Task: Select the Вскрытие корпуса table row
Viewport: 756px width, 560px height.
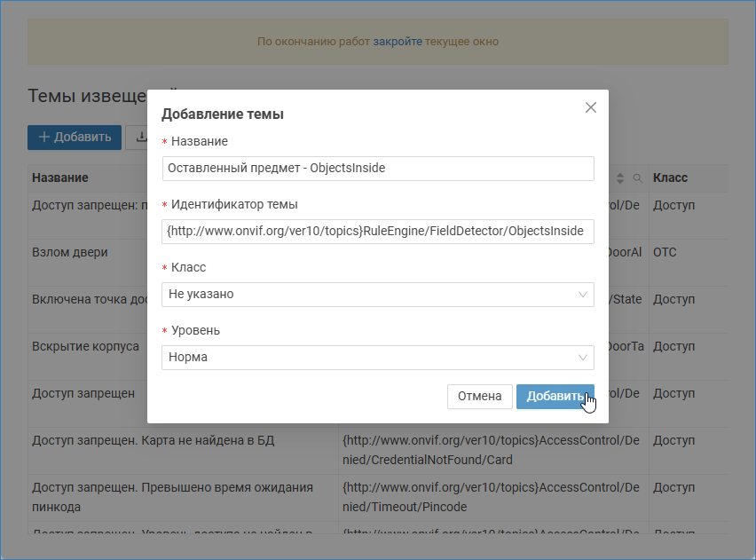Action: [x=85, y=346]
